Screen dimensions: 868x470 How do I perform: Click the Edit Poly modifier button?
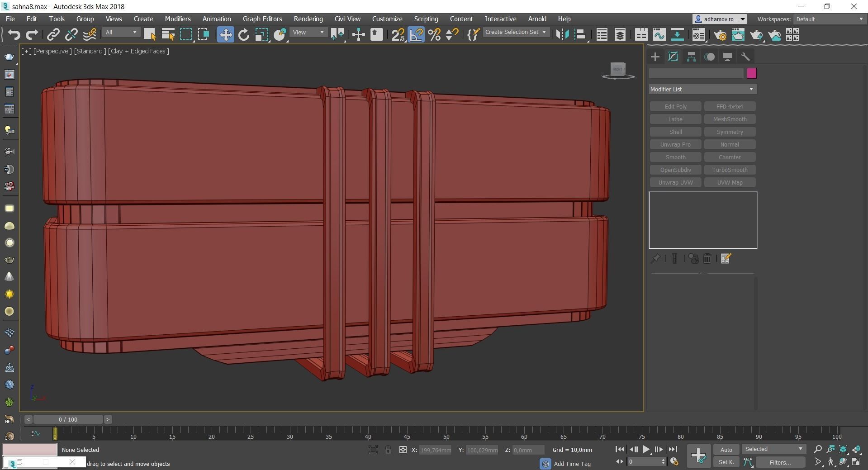[675, 106]
